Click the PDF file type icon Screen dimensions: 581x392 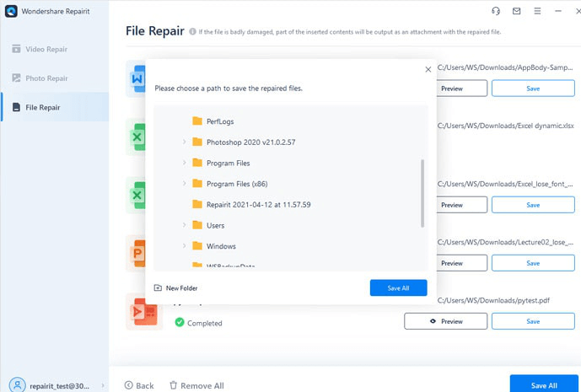[144, 311]
